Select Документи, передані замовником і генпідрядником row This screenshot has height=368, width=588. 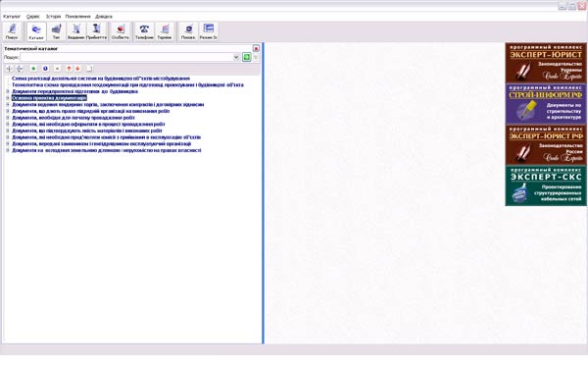pyautogui.click(x=101, y=144)
